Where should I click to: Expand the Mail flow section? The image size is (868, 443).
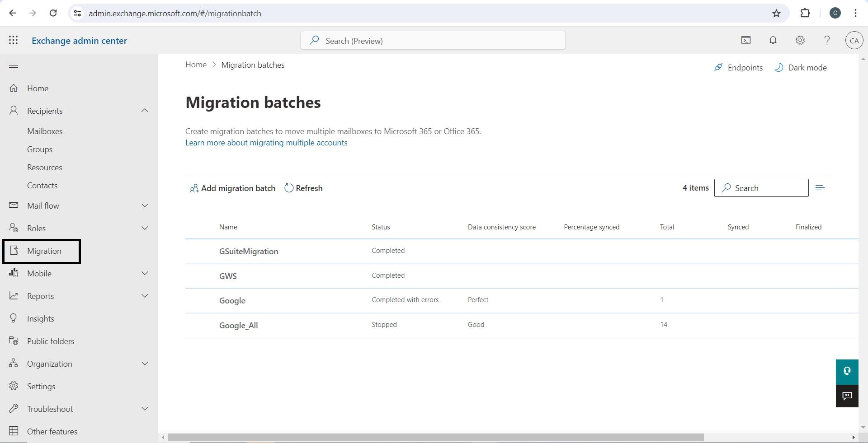click(x=145, y=205)
